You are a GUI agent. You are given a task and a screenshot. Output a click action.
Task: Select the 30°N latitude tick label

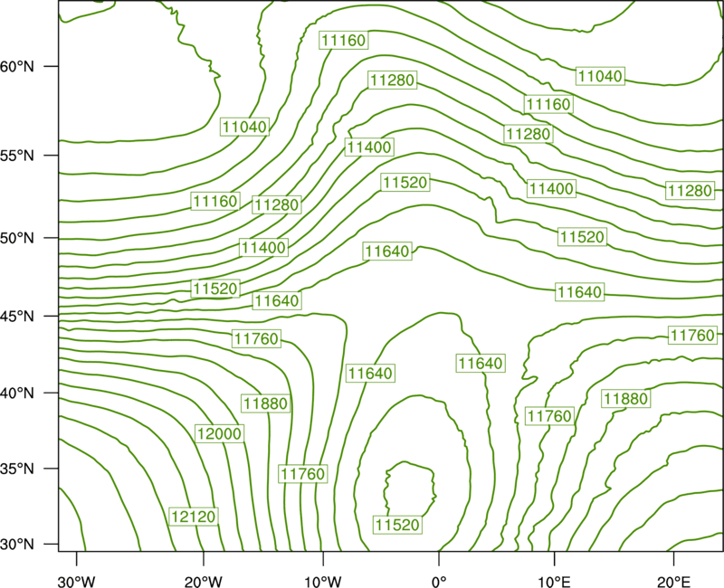[x=17, y=545]
